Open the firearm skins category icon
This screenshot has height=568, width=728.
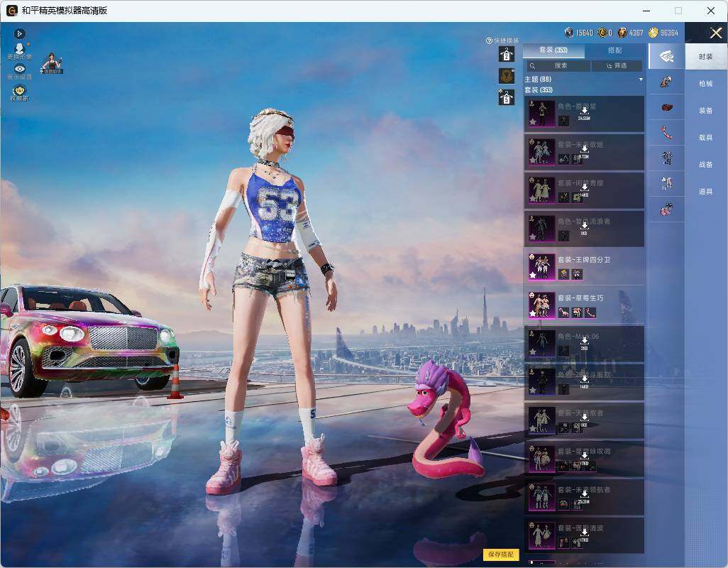click(666, 82)
